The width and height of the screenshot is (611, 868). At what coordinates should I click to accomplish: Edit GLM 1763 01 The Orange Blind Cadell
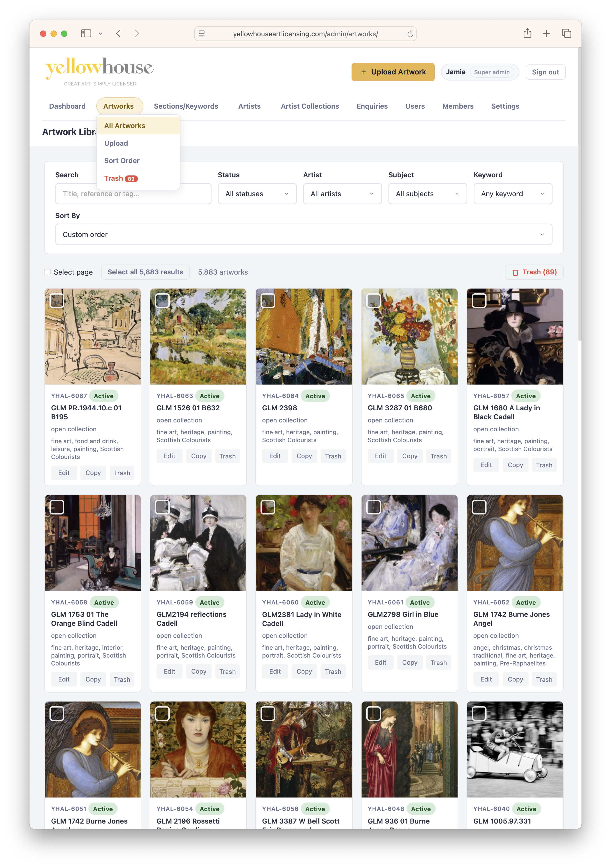pos(64,680)
